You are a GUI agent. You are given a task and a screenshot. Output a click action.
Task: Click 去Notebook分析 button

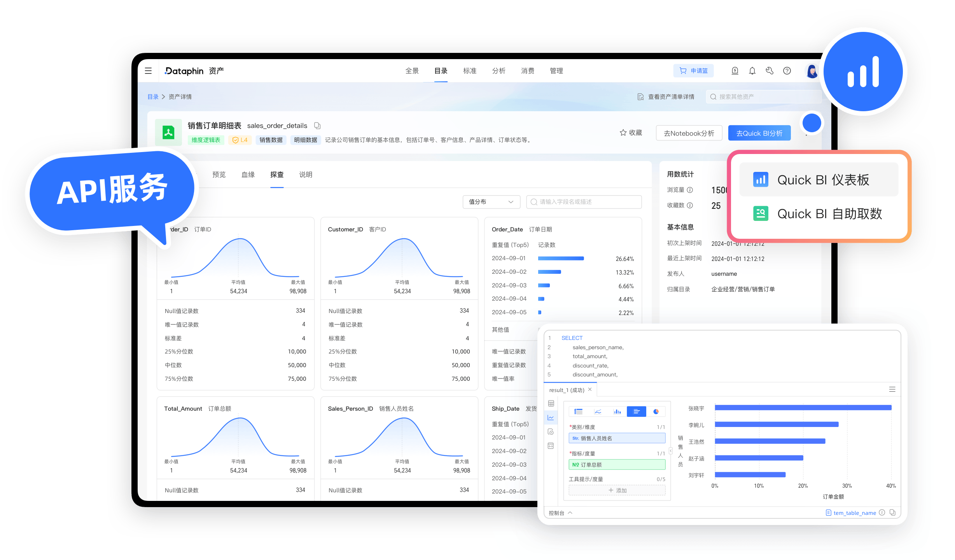689,133
